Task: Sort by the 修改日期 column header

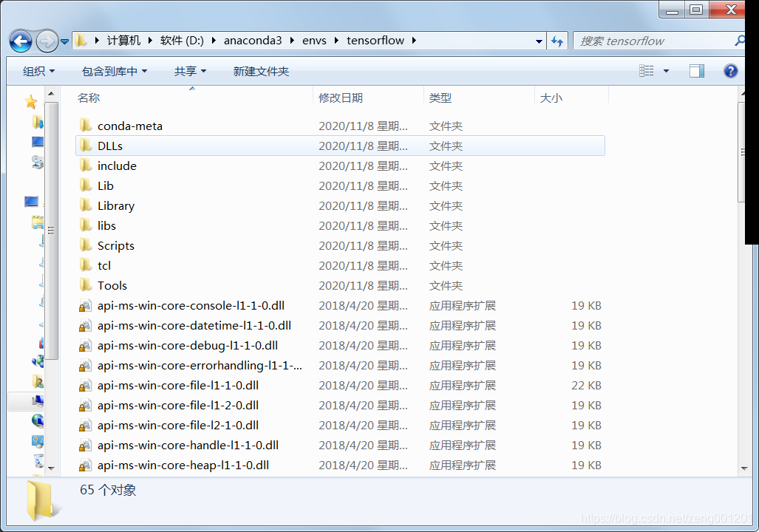Action: pos(368,98)
